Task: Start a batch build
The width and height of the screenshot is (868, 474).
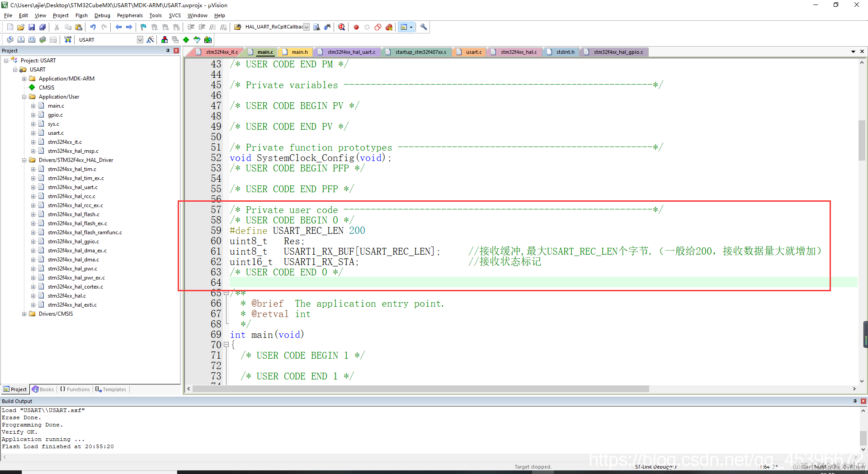Action: 42,40
